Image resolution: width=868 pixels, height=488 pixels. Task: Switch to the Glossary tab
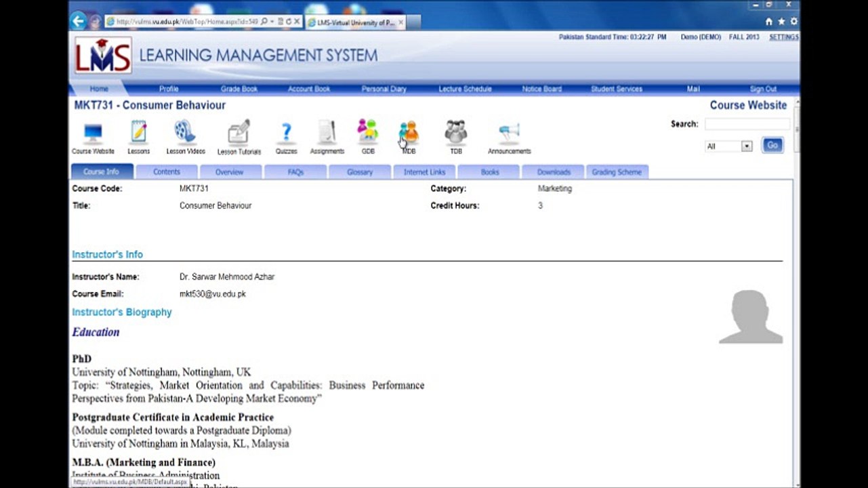pyautogui.click(x=360, y=172)
